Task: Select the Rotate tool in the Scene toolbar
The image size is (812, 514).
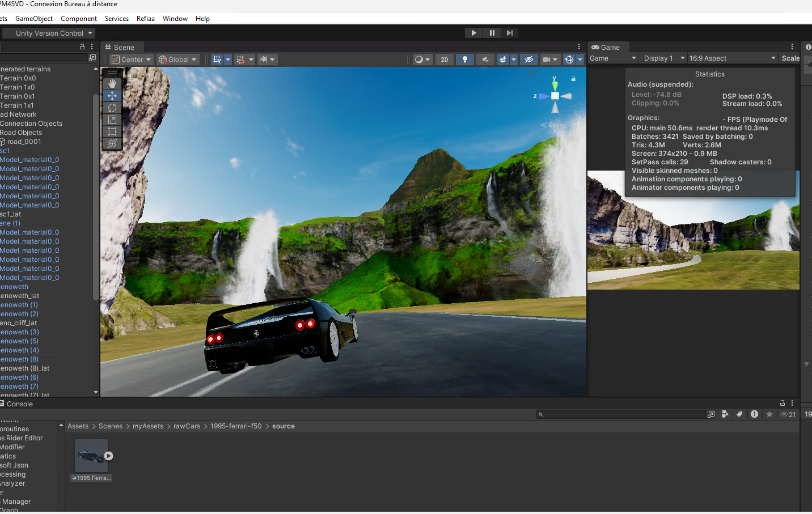Action: click(112, 108)
